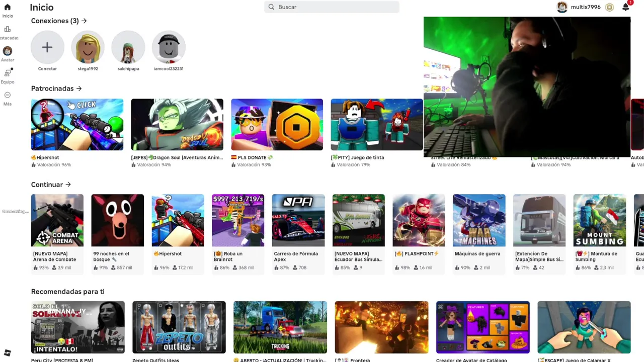The image size is (644, 362).
Task: Click the multix7996 profile avatar
Action: [562, 7]
